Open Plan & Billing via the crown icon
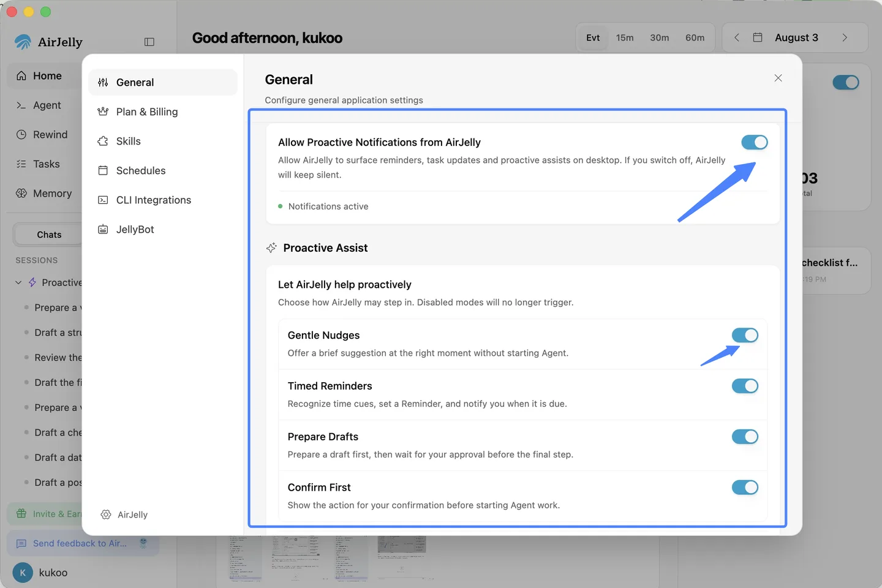 (x=103, y=111)
